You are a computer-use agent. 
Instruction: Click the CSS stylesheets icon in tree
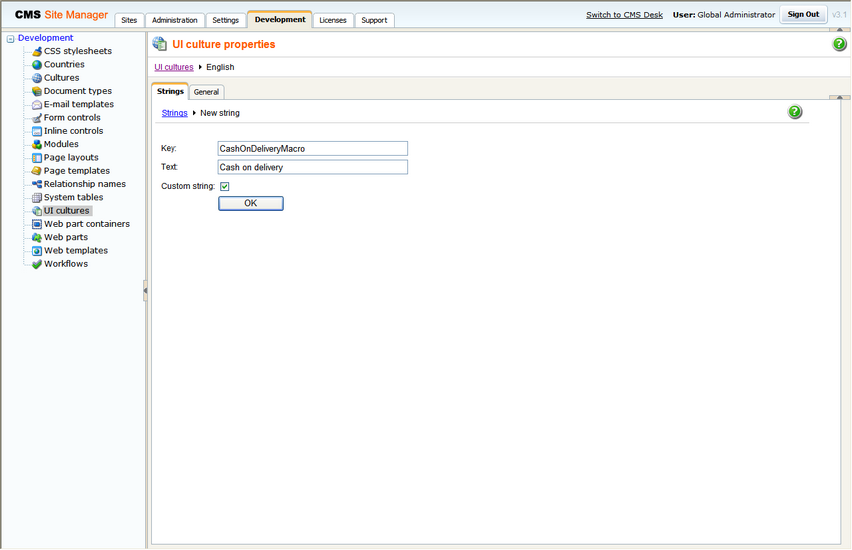pos(37,51)
